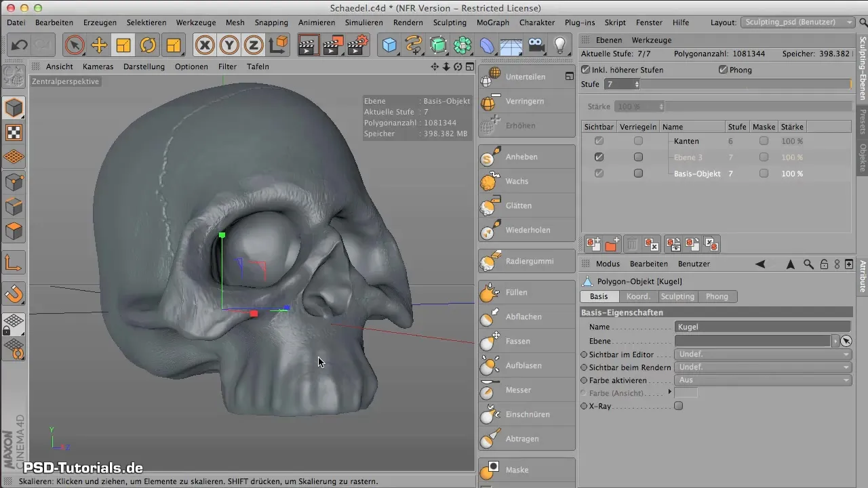Open render settings icon
This screenshot has height=488, width=868.
pos(357,45)
